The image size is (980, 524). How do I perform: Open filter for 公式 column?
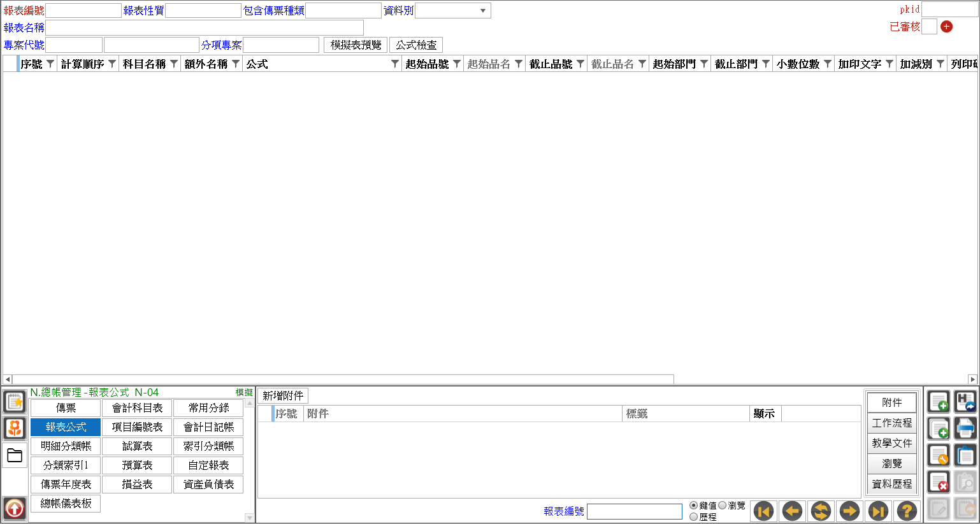(x=395, y=64)
